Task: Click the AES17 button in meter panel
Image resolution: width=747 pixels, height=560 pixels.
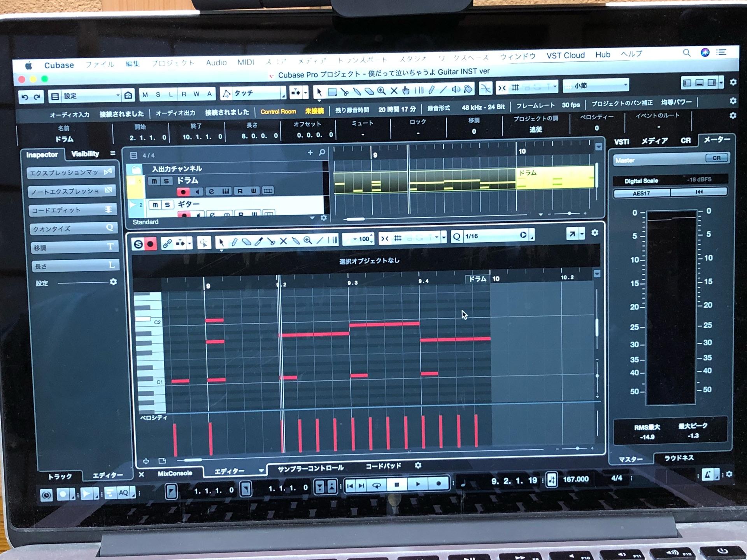Action: 641,193
